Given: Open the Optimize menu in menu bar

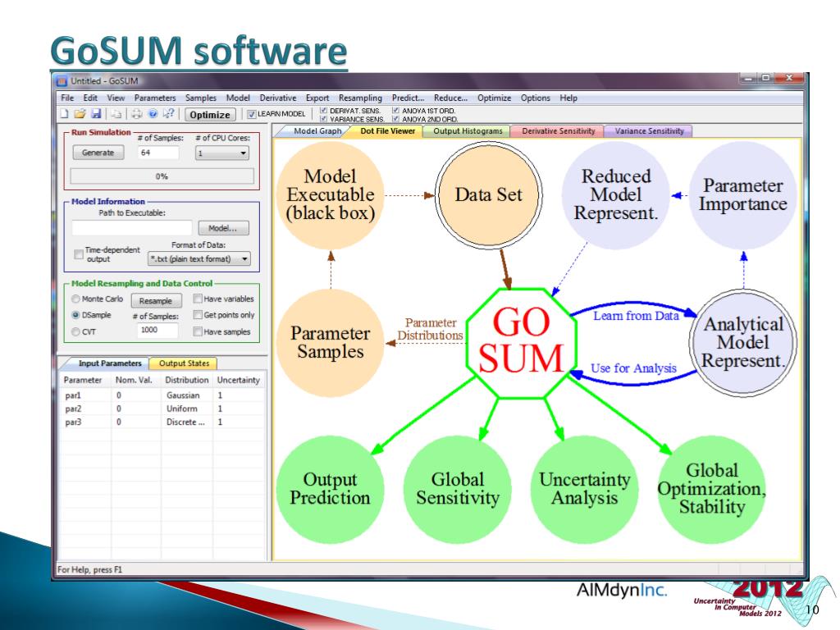Looking at the screenshot, I should pyautogui.click(x=494, y=98).
